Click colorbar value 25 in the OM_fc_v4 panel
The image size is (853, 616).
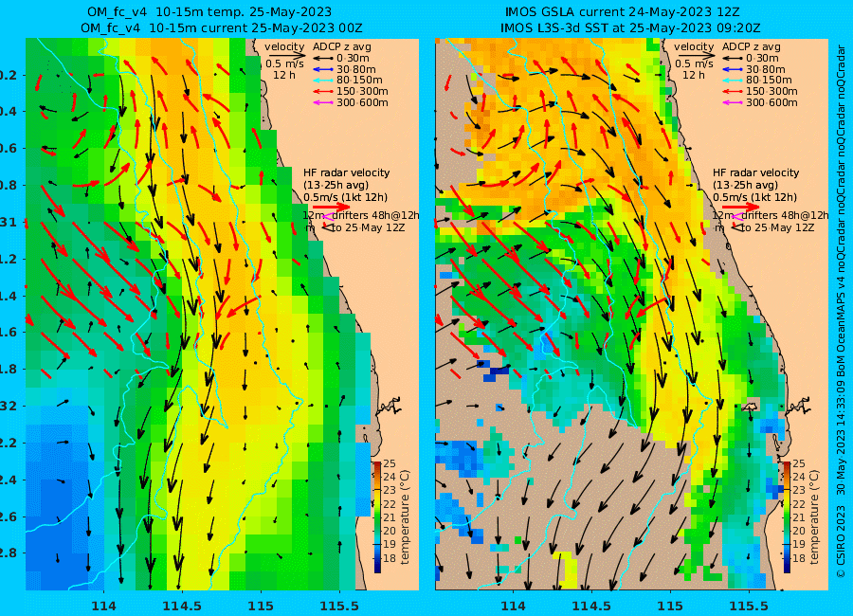pyautogui.click(x=390, y=463)
